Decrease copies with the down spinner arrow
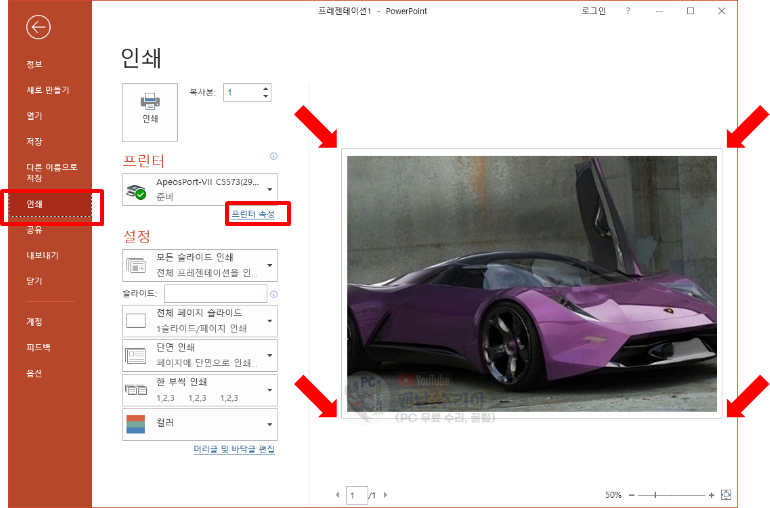Screen dimensions: 770x508 [x=266, y=96]
